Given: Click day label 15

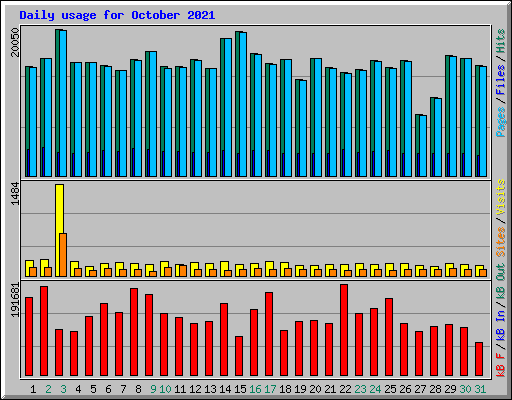Looking at the screenshot, I should click(x=240, y=389).
